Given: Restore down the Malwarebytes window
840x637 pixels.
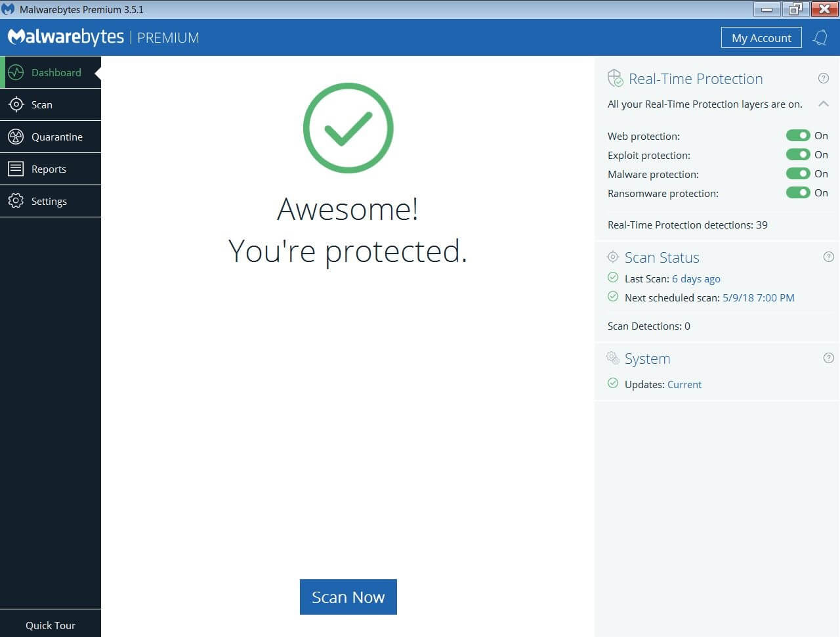Looking at the screenshot, I should point(795,9).
